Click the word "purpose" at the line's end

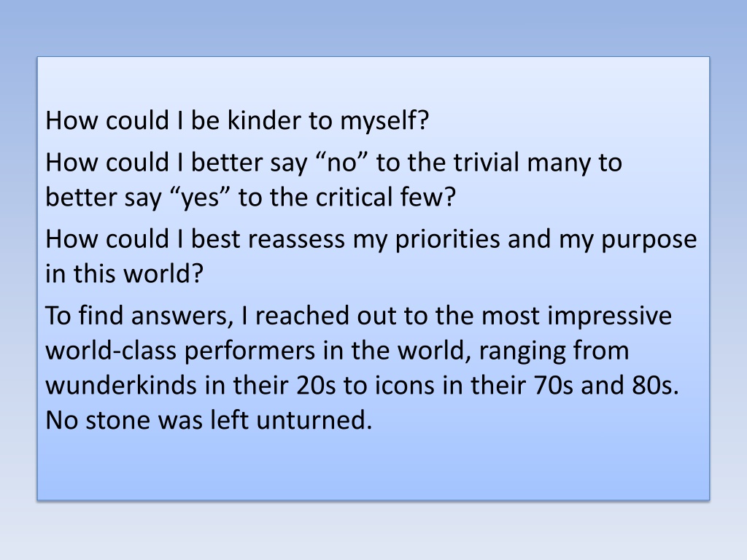(x=649, y=240)
